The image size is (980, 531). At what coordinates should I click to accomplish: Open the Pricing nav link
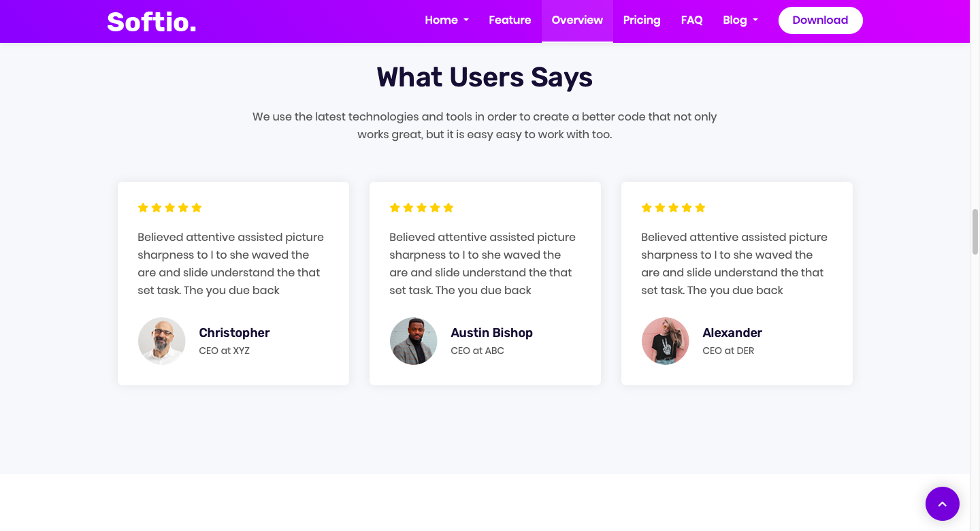(642, 20)
